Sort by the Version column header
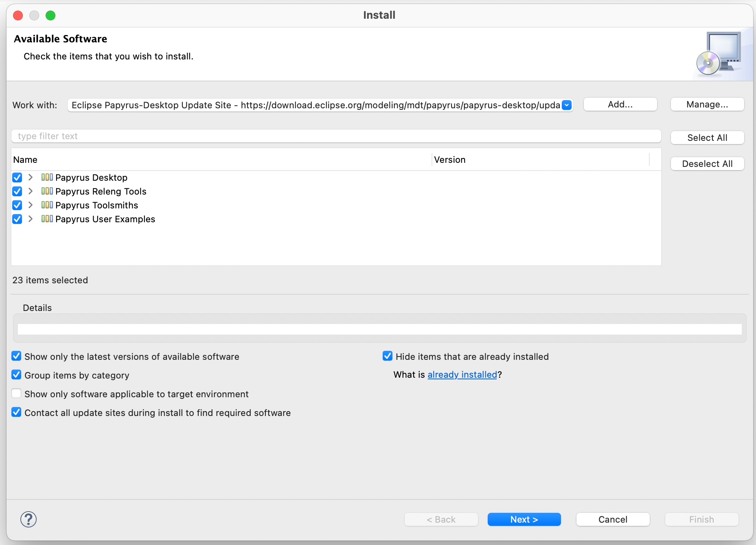Screen dimensions: 756x545 (x=541, y=160)
